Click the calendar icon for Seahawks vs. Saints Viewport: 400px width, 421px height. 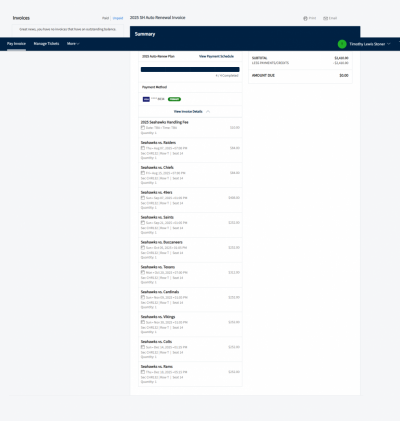coord(143,223)
